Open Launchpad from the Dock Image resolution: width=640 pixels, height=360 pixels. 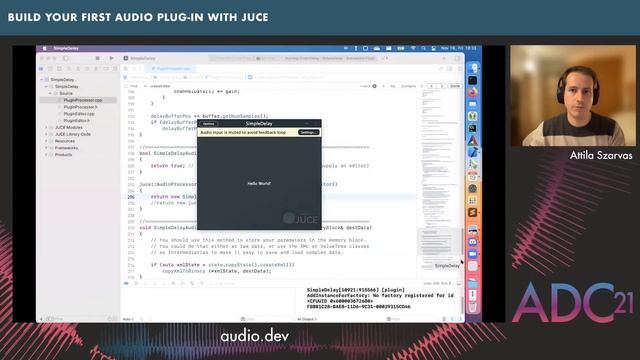473,200
